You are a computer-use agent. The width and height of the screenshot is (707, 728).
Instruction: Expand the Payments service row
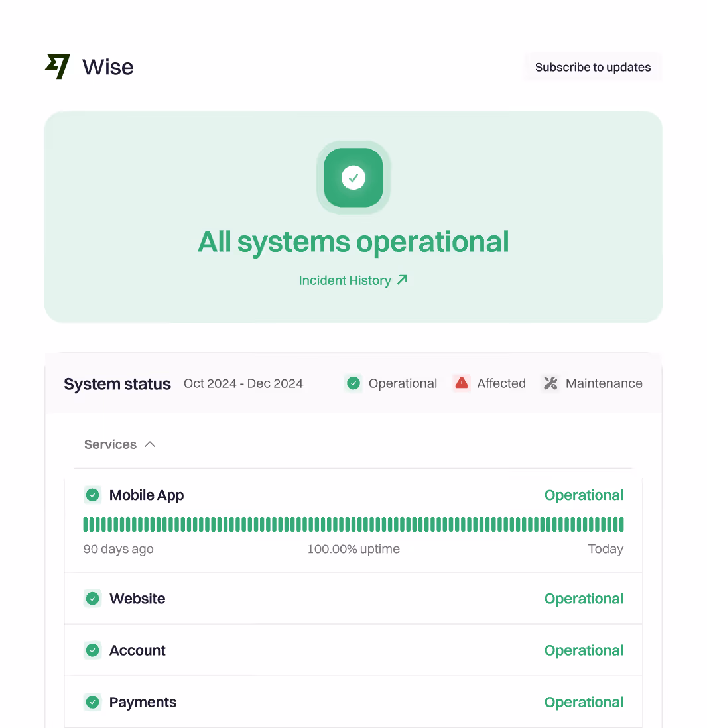[x=353, y=702]
